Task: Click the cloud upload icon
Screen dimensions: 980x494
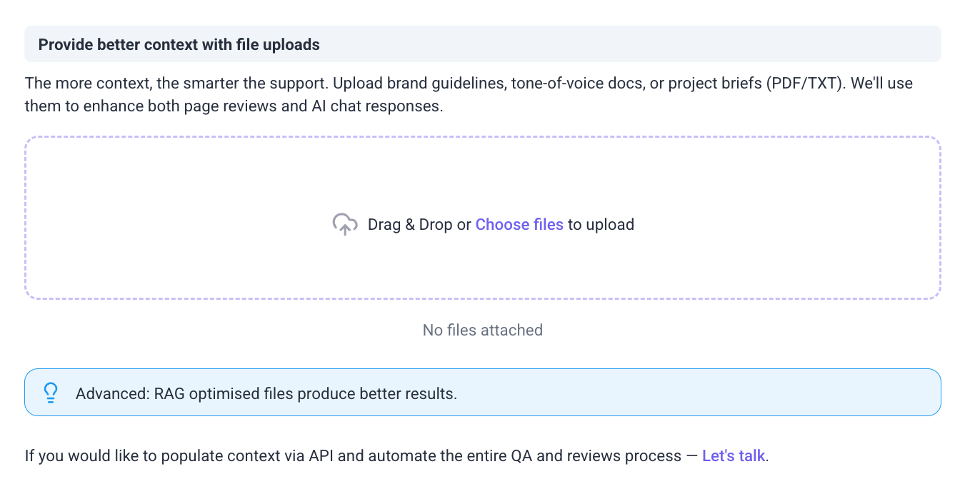Action: point(345,224)
